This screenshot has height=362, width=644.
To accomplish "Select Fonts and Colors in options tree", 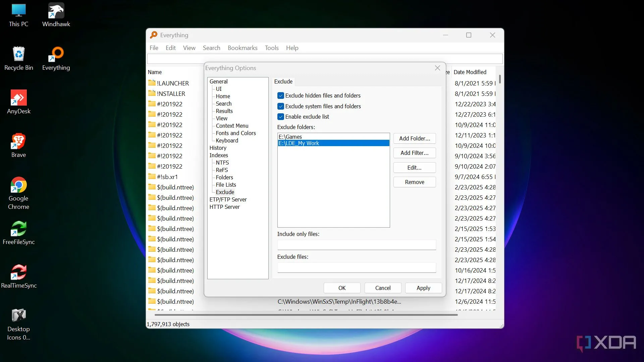I will point(236,133).
